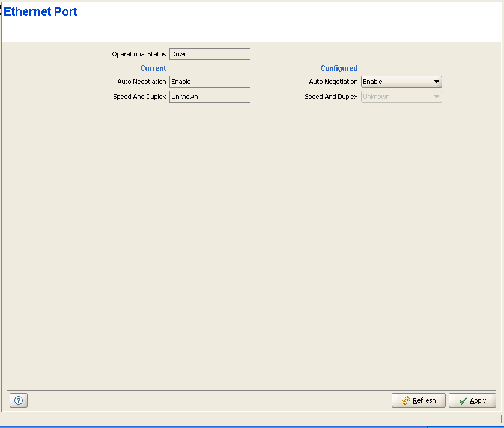Screen dimensions: 504x428
Task: Open help with the question mark icon
Action: [x=18, y=400]
